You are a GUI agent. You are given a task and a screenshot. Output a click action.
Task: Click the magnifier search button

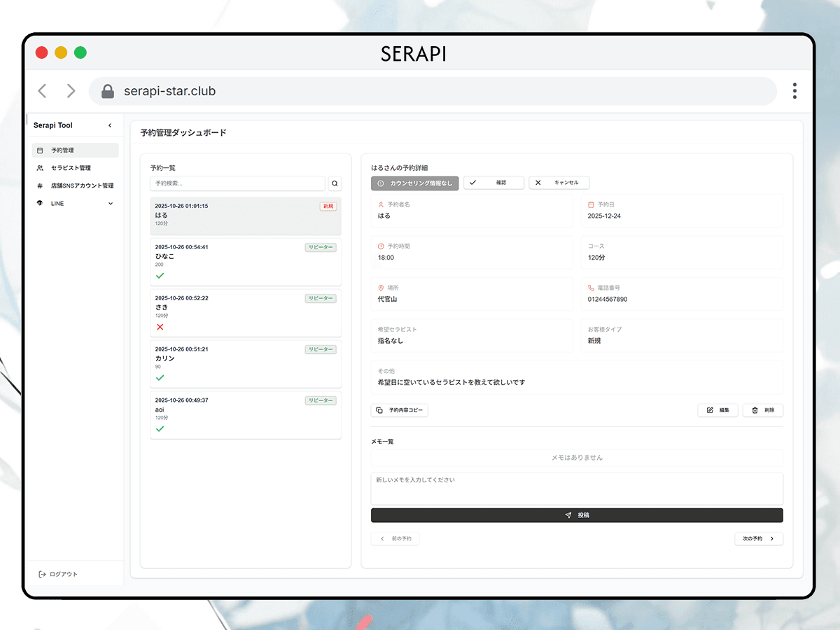pyautogui.click(x=335, y=183)
